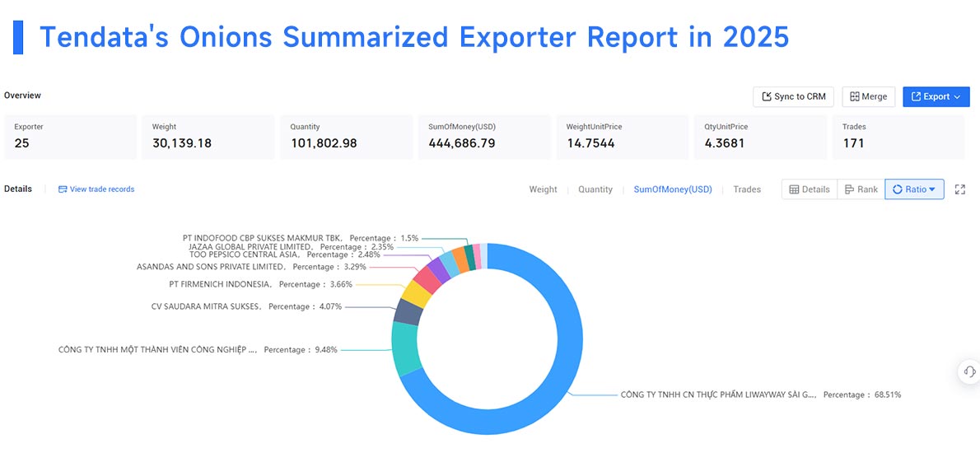This screenshot has width=980, height=467.
Task: Click the Details section heading
Action: pos(17,189)
